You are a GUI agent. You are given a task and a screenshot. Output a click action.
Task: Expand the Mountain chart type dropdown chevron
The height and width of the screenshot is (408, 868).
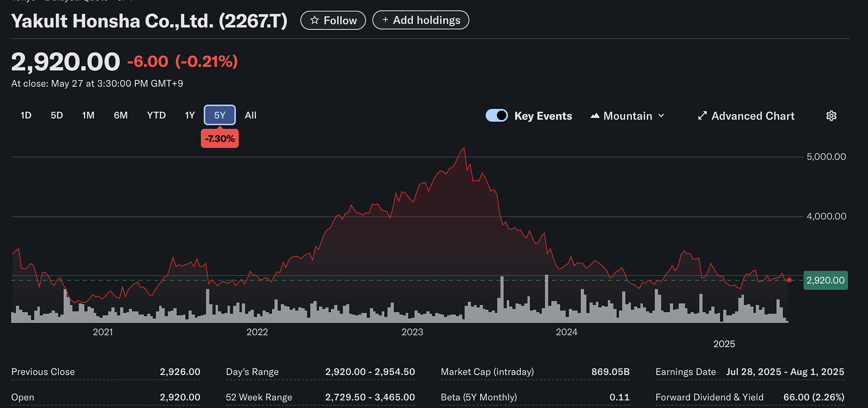tap(661, 116)
